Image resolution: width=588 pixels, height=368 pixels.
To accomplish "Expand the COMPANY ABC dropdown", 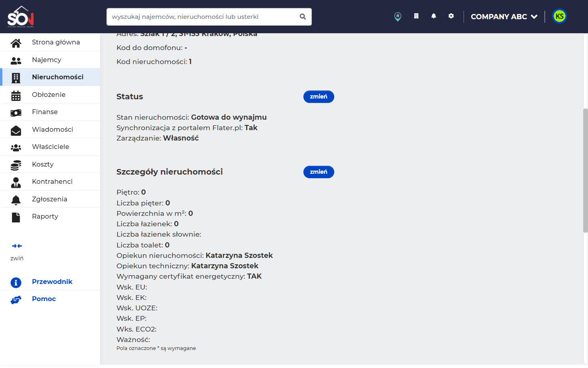I will pos(504,16).
